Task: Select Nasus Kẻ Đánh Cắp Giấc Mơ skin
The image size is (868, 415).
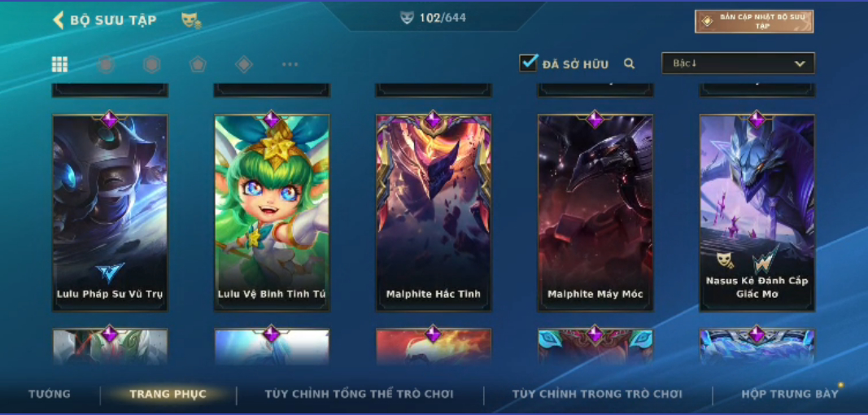Action: coord(757,212)
